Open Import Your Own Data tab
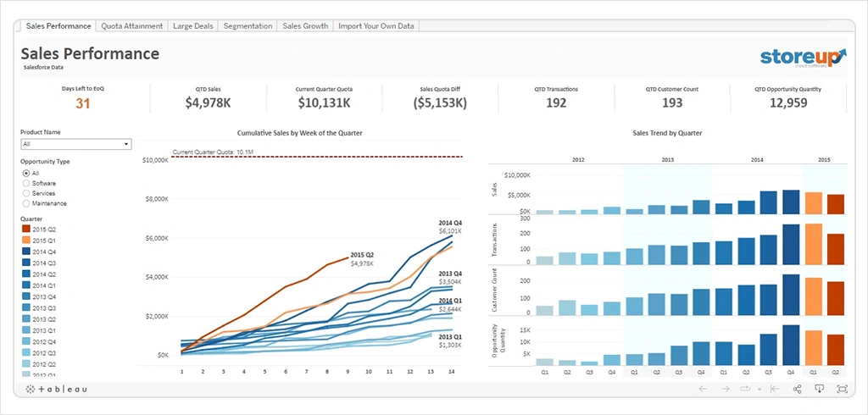 (376, 26)
